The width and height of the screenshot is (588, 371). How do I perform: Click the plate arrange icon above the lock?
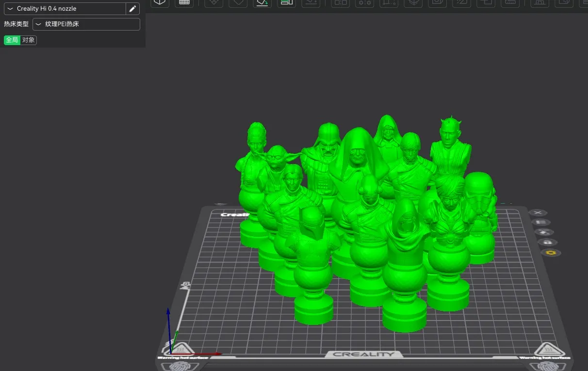pos(544,232)
